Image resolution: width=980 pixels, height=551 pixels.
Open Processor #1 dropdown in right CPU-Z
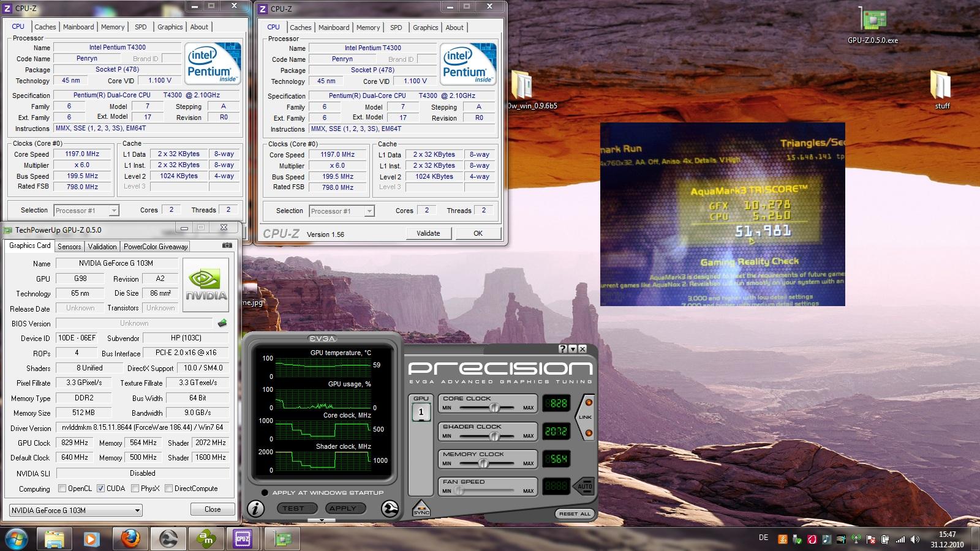[x=342, y=211]
